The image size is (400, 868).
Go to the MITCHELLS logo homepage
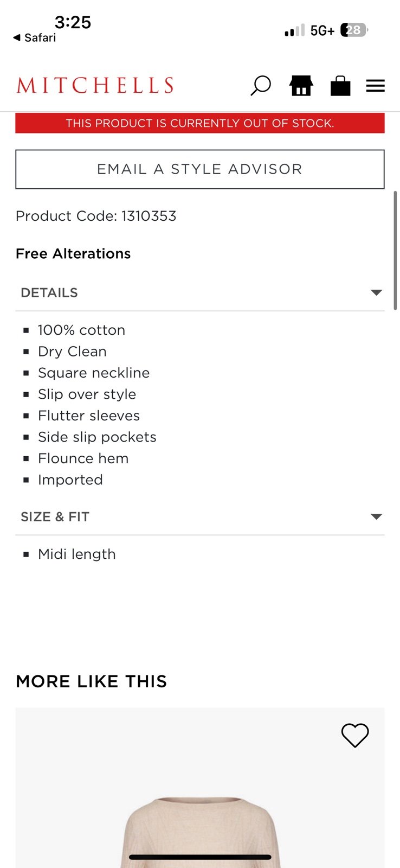[95, 85]
